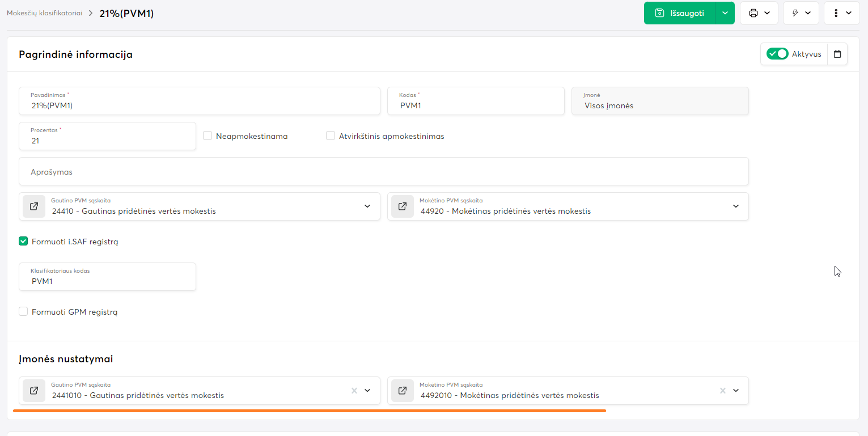Open the lightning quick actions menu
This screenshot has height=436, width=868.
801,13
